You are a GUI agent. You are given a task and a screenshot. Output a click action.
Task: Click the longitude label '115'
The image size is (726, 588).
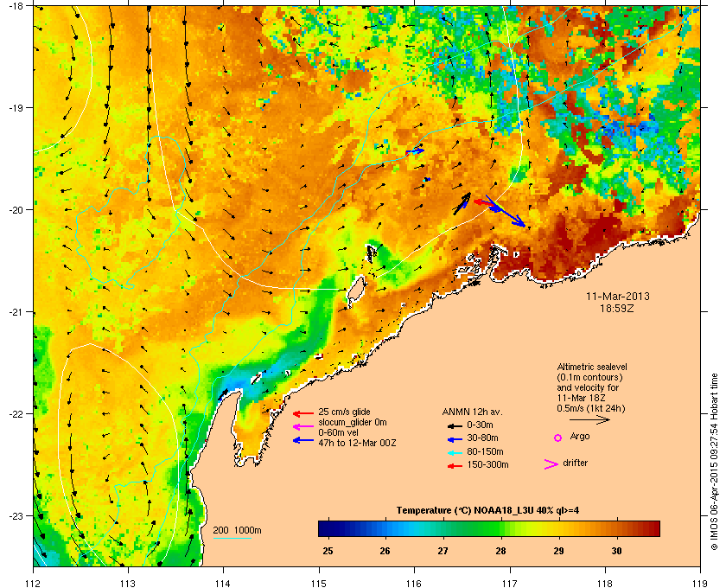319,584
